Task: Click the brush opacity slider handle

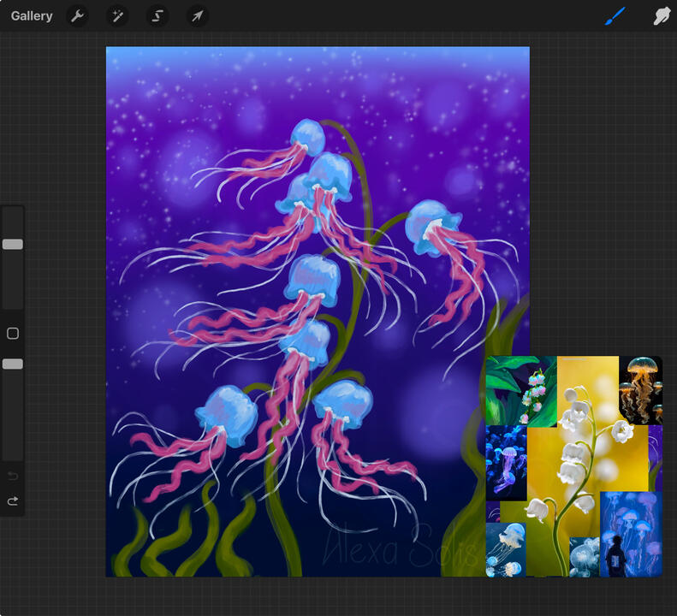Action: 12,364
